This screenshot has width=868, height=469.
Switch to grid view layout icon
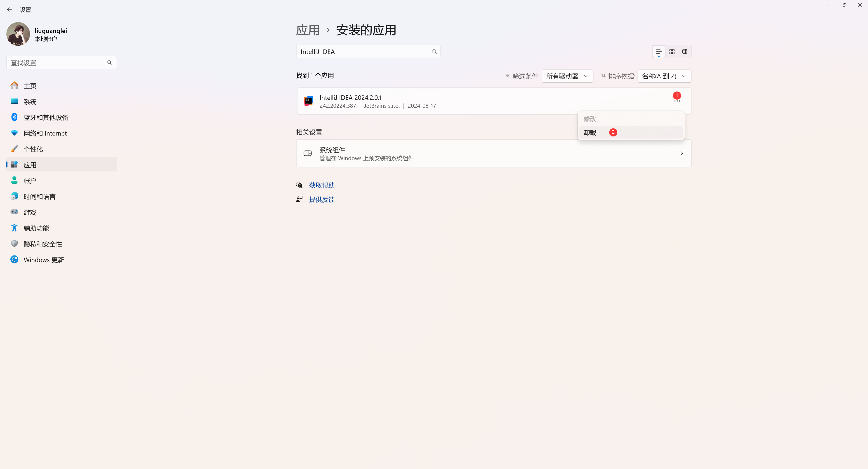pyautogui.click(x=672, y=52)
